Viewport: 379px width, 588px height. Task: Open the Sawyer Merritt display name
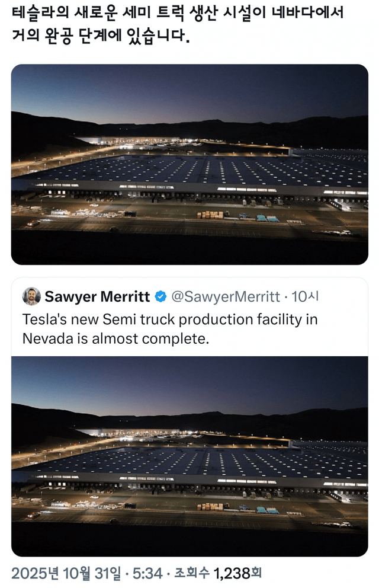tap(98, 296)
